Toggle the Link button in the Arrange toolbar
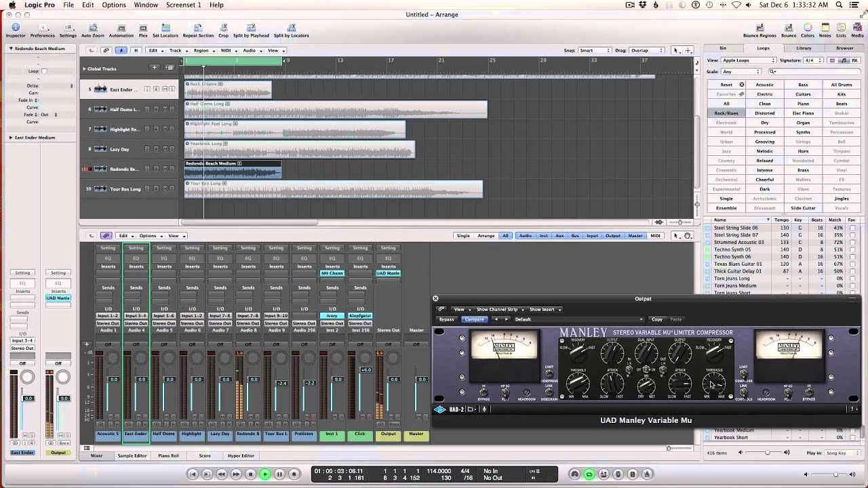Screen dimensions: 868x488 [x=106, y=50]
